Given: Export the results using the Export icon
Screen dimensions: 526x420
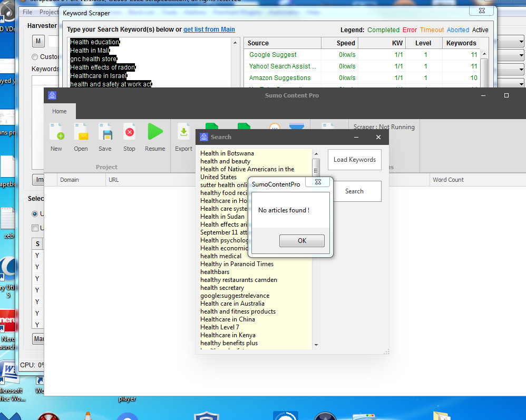Looking at the screenshot, I should click(x=183, y=137).
